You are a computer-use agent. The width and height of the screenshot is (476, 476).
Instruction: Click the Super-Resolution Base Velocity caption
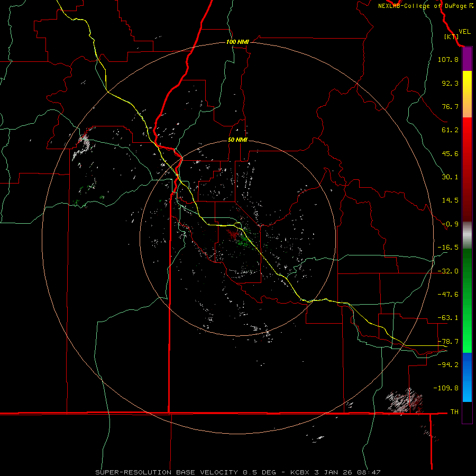click(237, 472)
